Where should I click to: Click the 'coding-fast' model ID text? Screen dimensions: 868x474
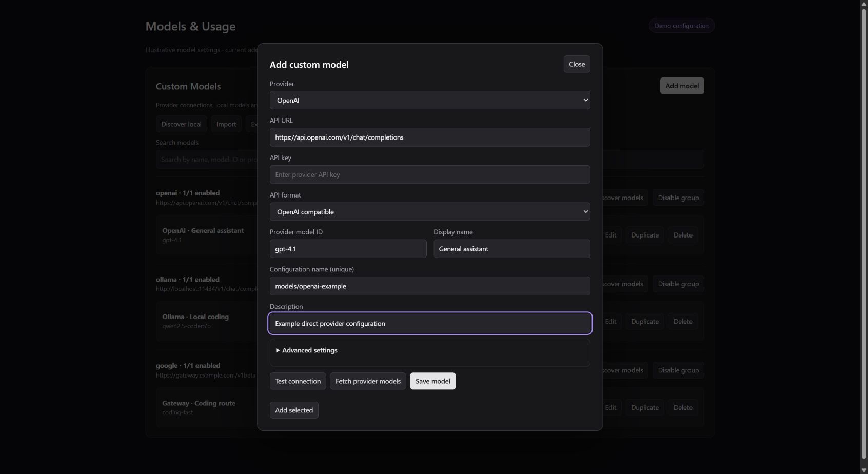tap(177, 412)
